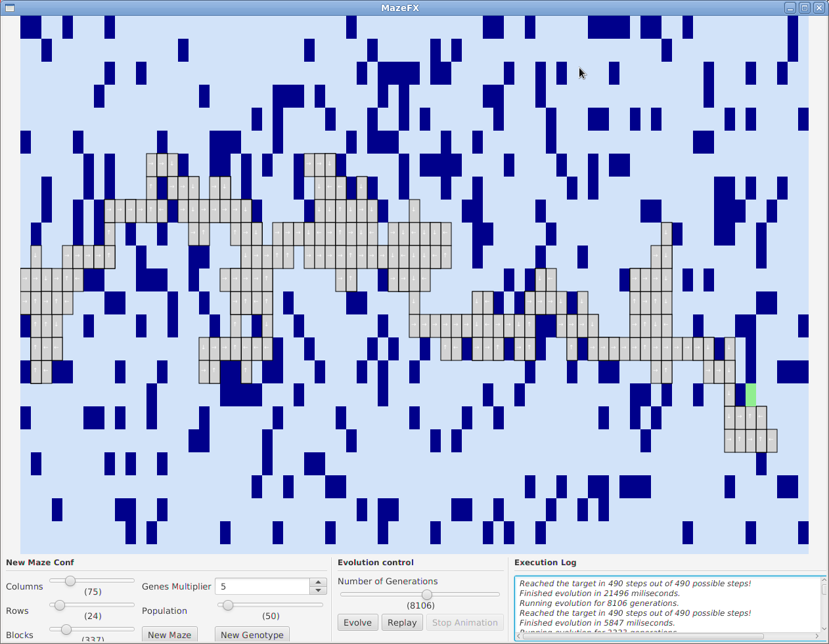This screenshot has height=644, width=829.
Task: Click the 'Genes Multiplier' label
Action: (177, 587)
